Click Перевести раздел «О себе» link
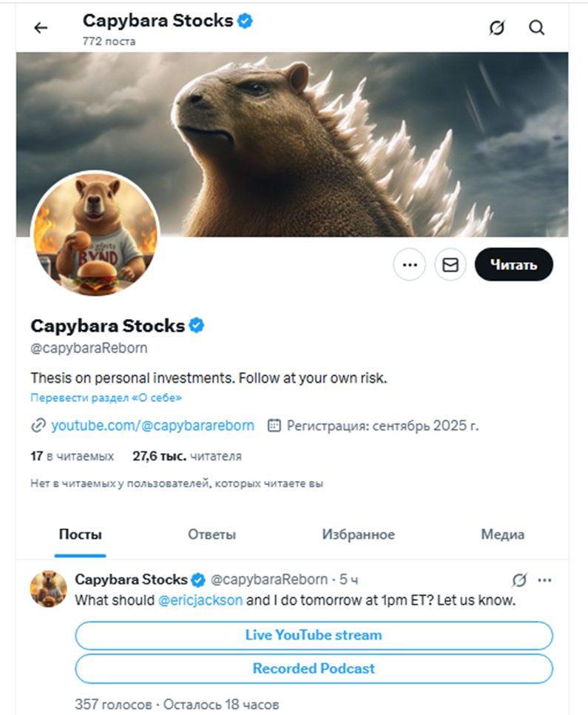This screenshot has height=715, width=588. point(106,397)
